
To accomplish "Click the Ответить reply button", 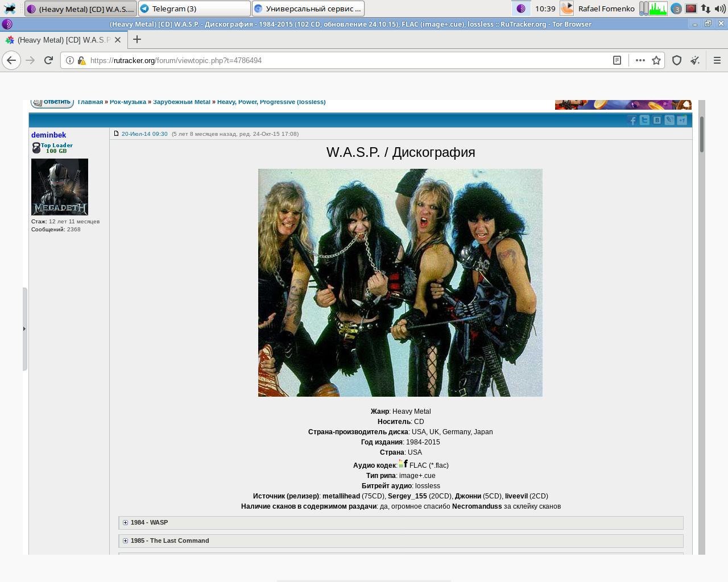I will click(x=52, y=102).
